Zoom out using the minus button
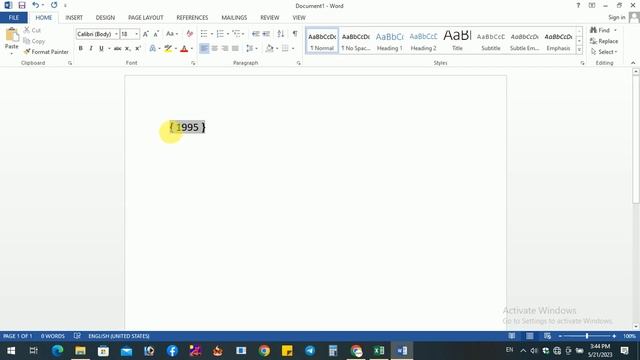 point(560,336)
